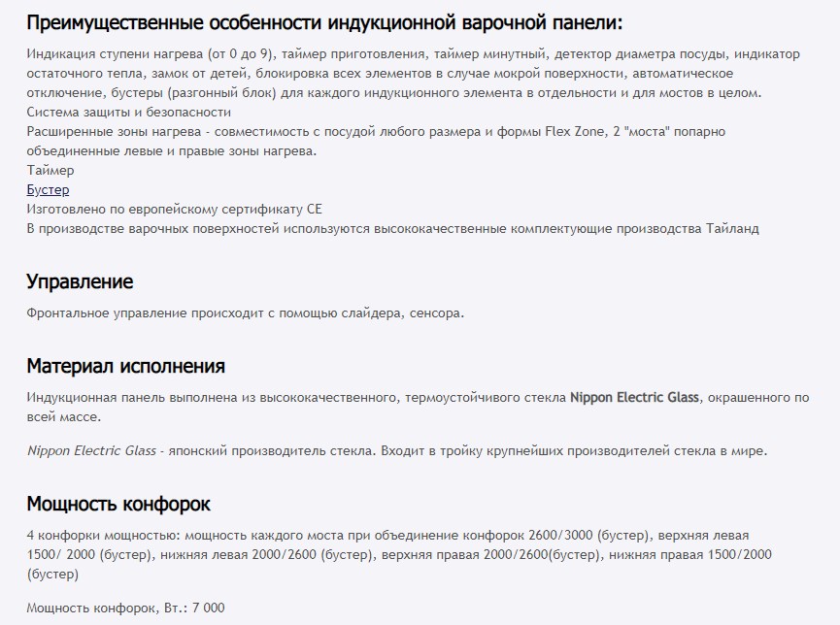Image resolution: width=840 pixels, height=625 pixels.
Task: Click the Материал исполнения heading
Action: [125, 366]
